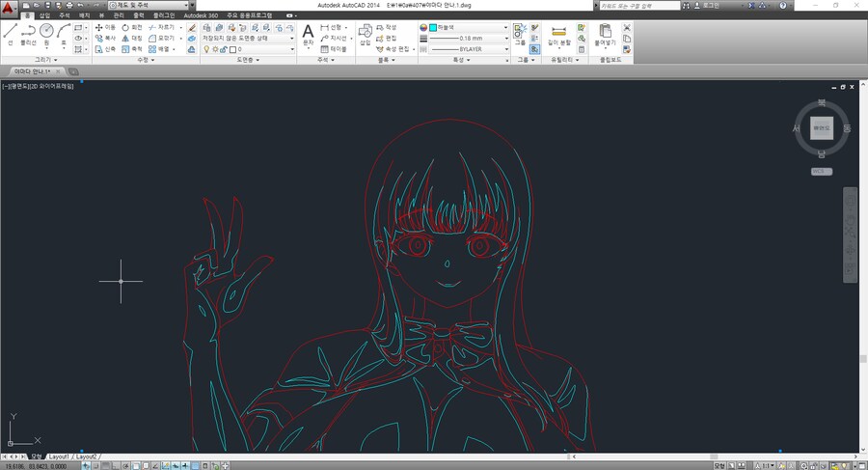This screenshot has height=470, width=868.
Task: Open the Output (출력) ribbon tab
Action: pos(138,15)
